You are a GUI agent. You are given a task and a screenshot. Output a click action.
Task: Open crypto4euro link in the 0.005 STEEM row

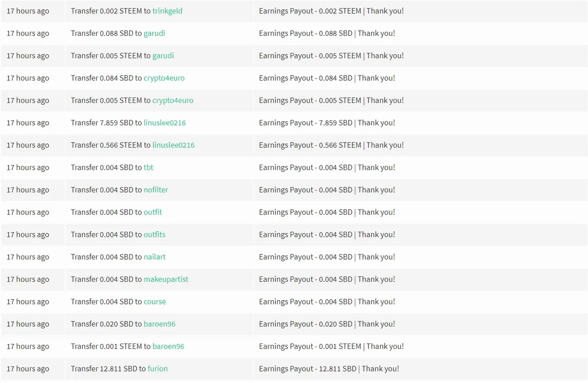(x=173, y=100)
